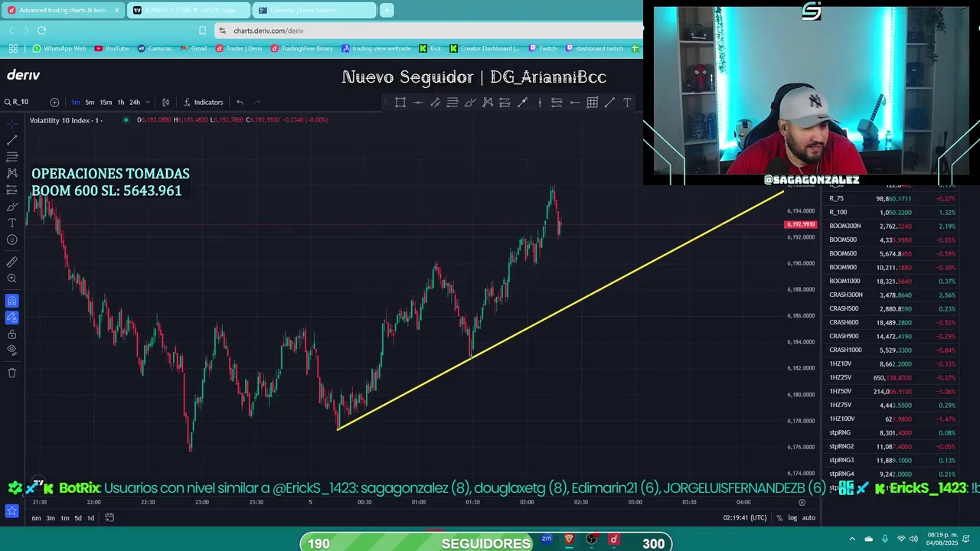Open the pattern tools in left sidebar
980x551 pixels.
click(12, 174)
